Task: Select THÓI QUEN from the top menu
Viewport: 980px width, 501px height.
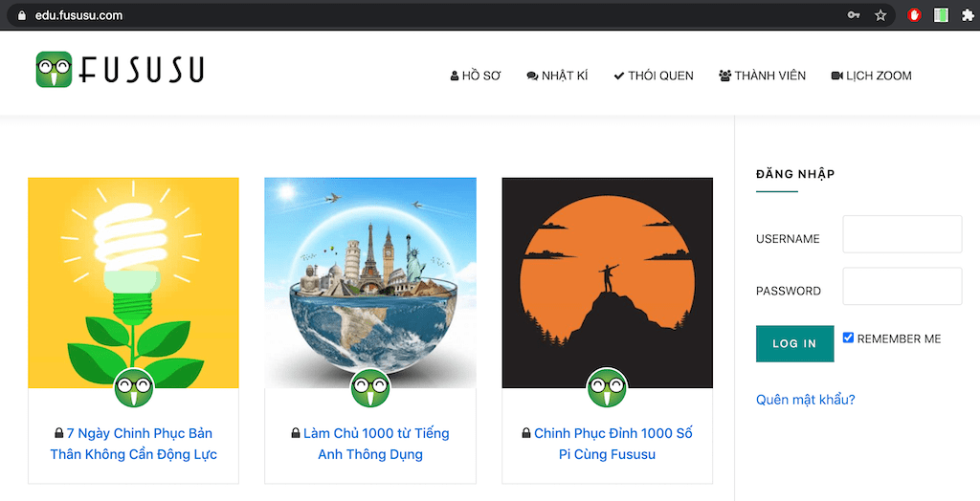Action: [x=654, y=76]
